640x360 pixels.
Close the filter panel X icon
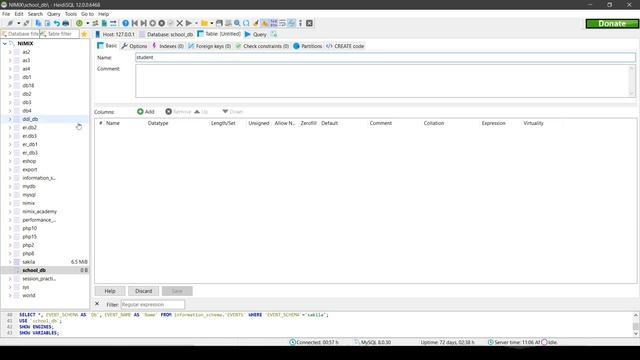[x=97, y=304]
